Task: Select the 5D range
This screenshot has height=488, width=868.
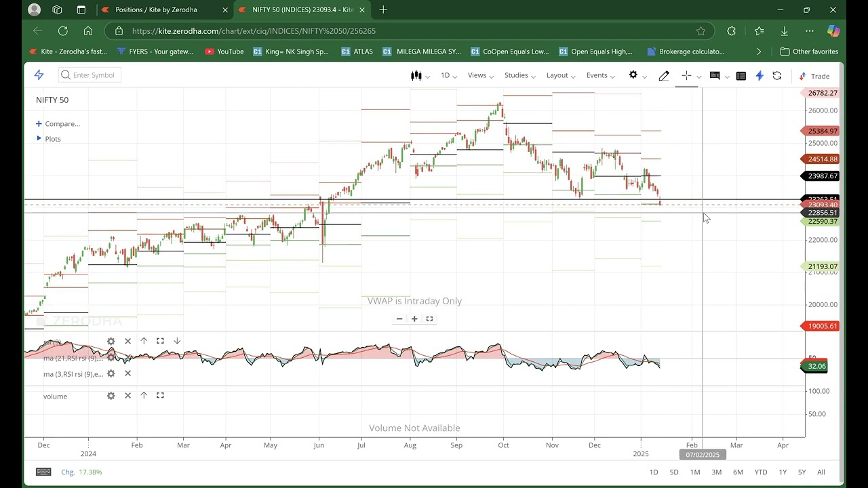Action: click(674, 472)
